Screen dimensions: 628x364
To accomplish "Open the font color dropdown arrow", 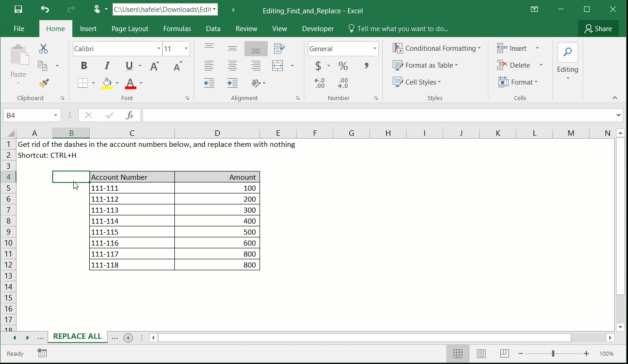I will (141, 83).
